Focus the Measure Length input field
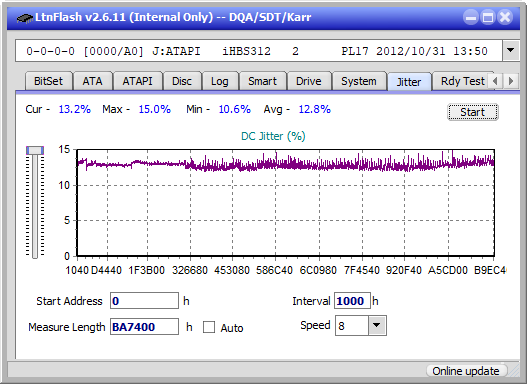The width and height of the screenshot is (527, 384). (x=144, y=327)
